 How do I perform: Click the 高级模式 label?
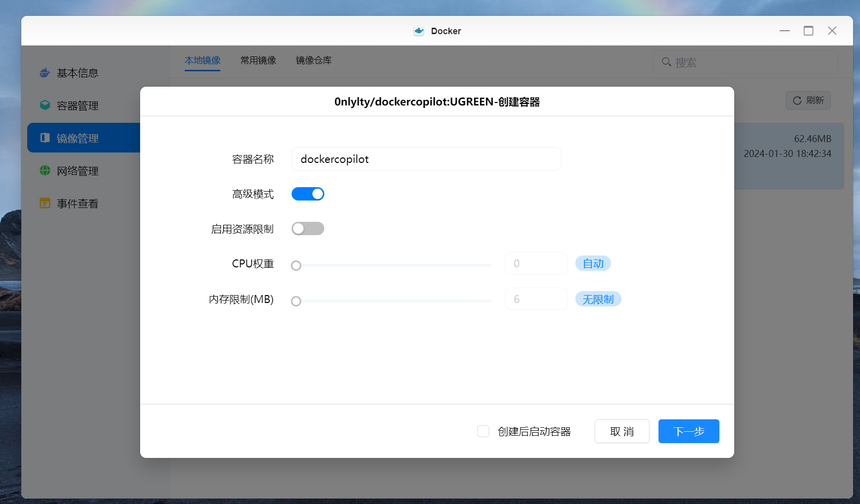click(253, 194)
